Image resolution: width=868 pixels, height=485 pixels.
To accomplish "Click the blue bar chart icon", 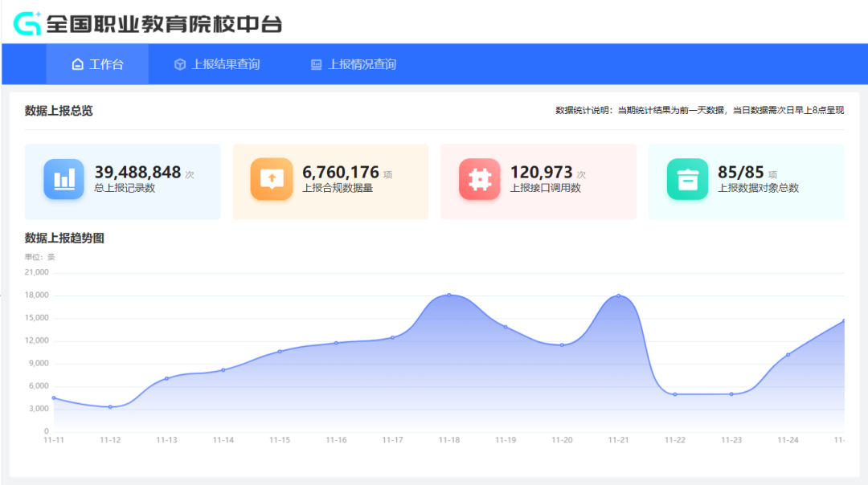I will (63, 179).
